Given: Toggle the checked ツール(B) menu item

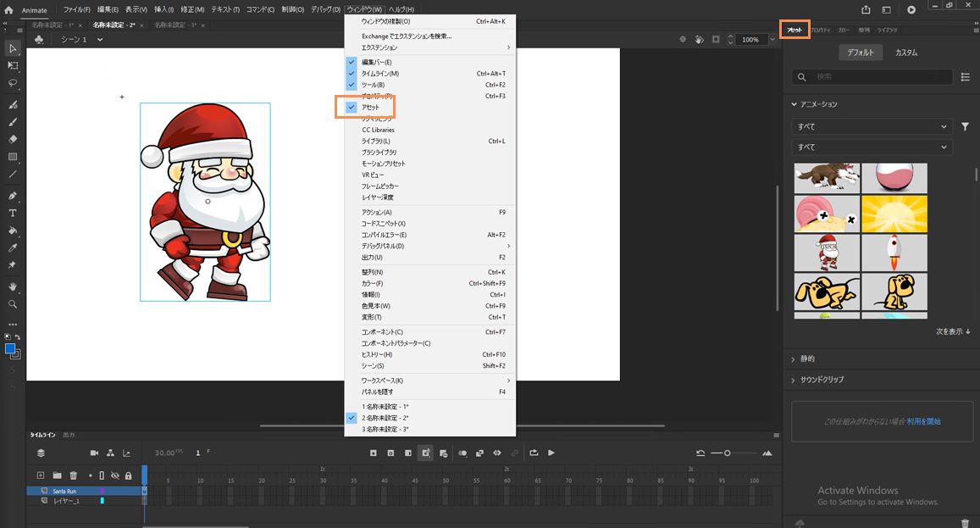Looking at the screenshot, I should (x=430, y=85).
